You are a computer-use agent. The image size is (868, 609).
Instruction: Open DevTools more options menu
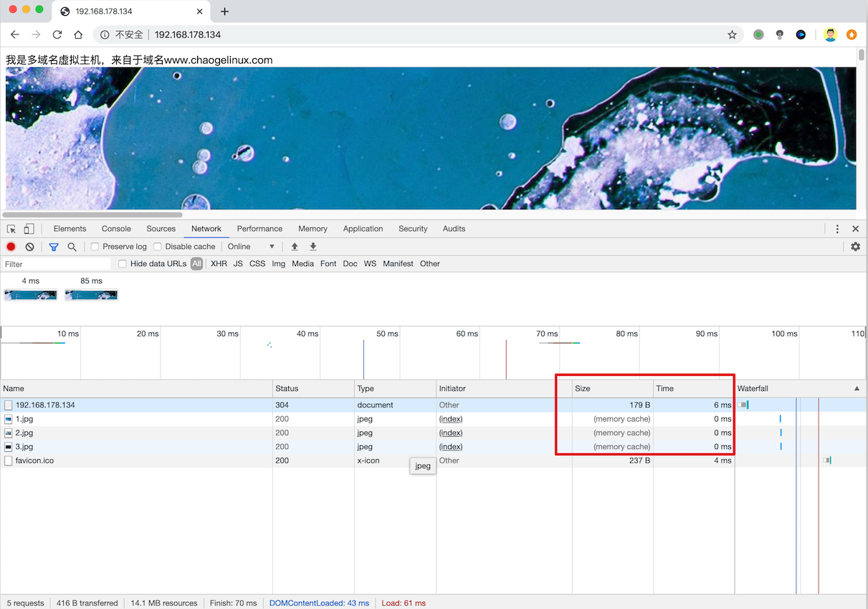pyautogui.click(x=837, y=229)
